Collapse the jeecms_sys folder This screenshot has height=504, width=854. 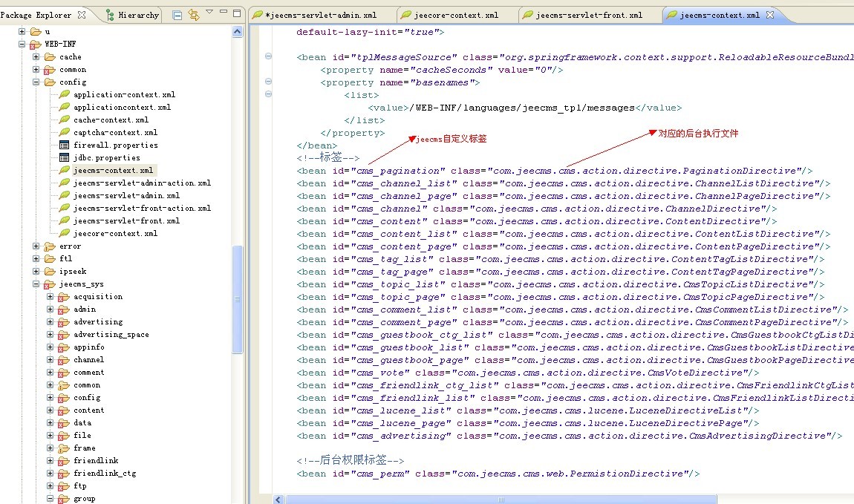pos(36,284)
